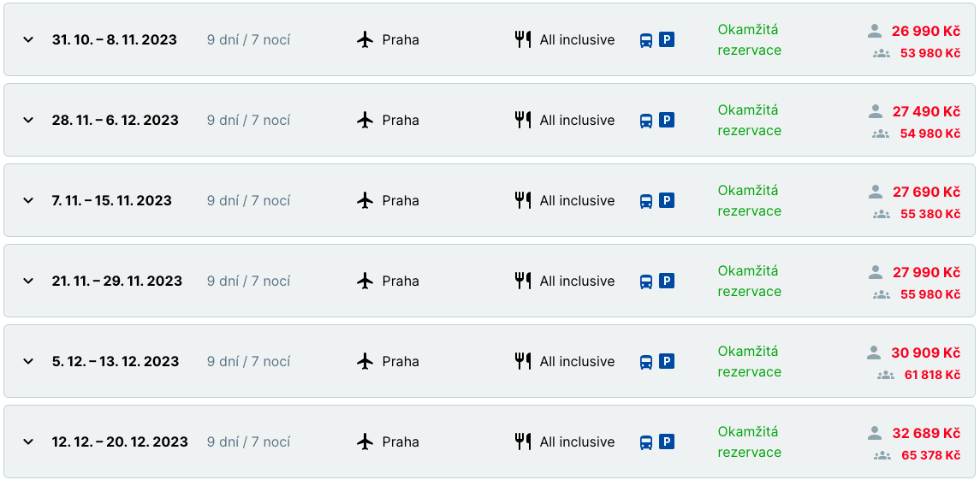
Task: Click the 55 380 Kč group price
Action: [x=930, y=214]
